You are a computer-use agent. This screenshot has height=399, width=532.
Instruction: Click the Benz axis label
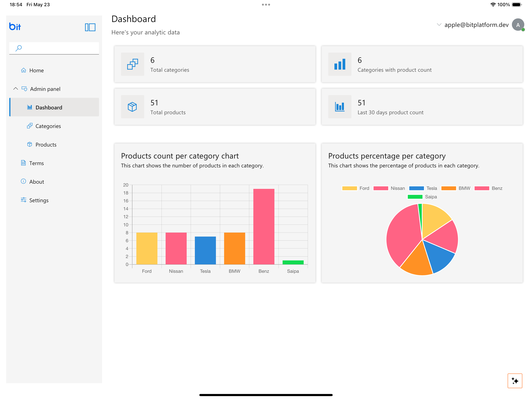[x=264, y=271]
